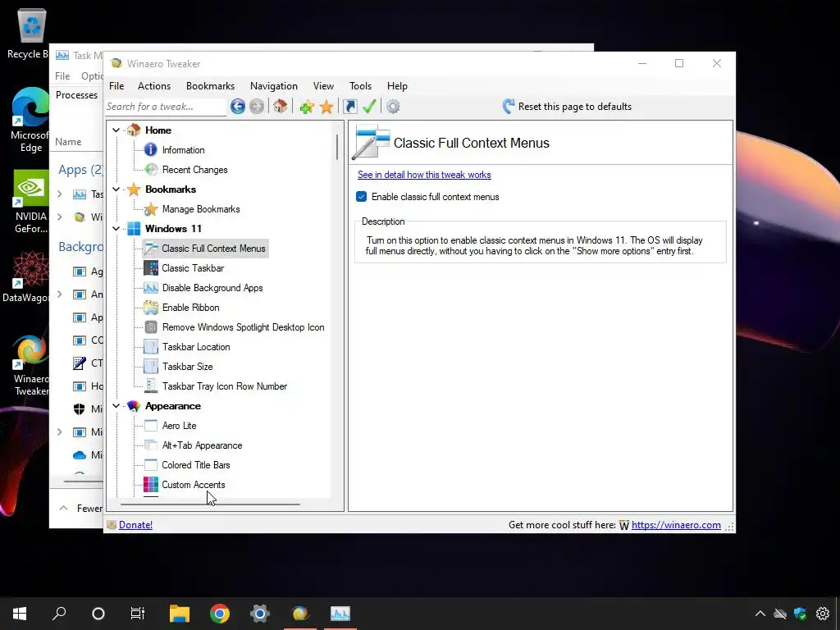
Task: Select the Winaero Tweaker desktop shortcut
Action: (30, 365)
